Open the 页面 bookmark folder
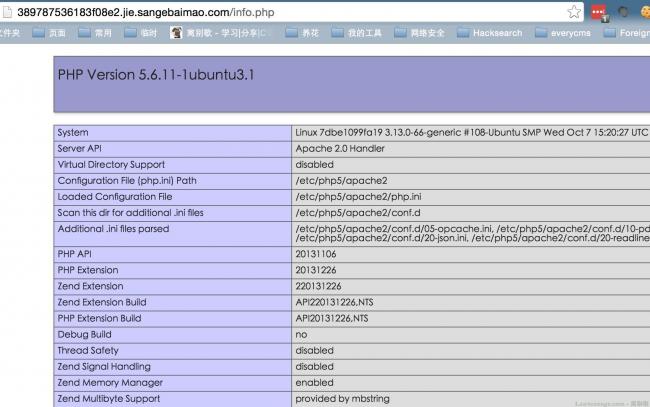The height and width of the screenshot is (407, 650). pos(49,33)
